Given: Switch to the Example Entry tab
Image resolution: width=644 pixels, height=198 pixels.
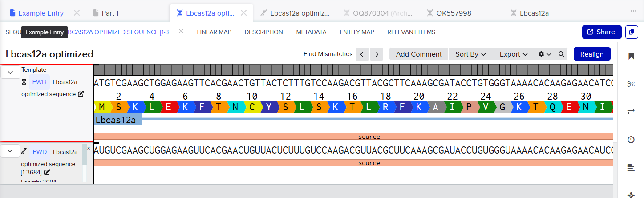Looking at the screenshot, I should click(36, 13).
